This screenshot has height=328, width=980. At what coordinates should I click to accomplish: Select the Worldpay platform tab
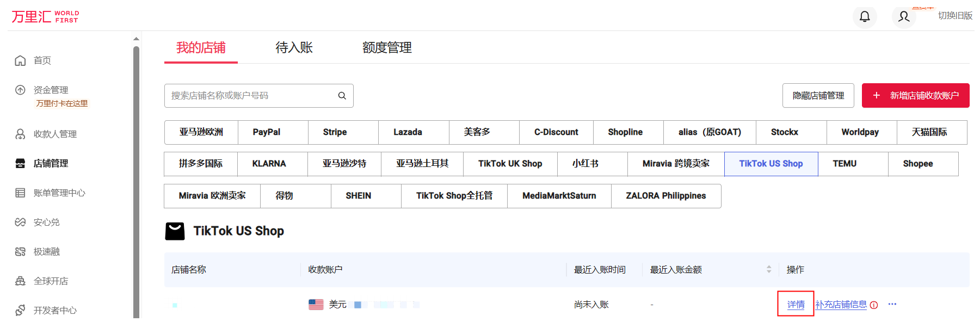click(x=862, y=132)
